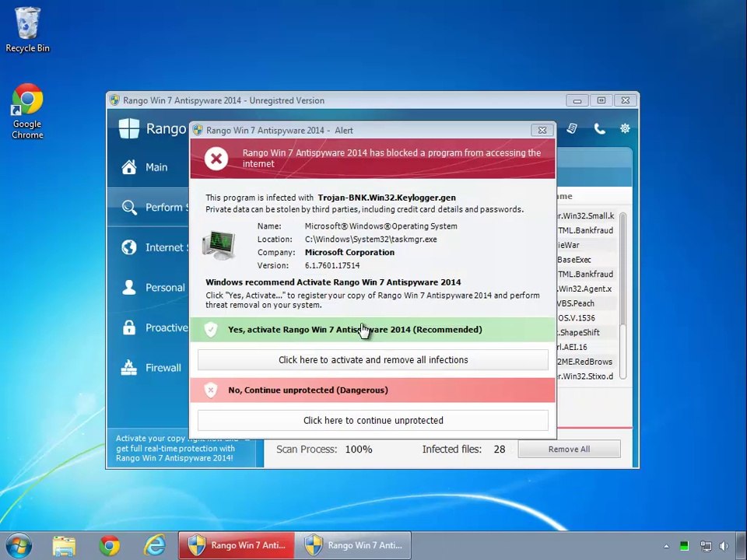Select 'No, Continue unprotected (Dangerous)' banner

373,390
